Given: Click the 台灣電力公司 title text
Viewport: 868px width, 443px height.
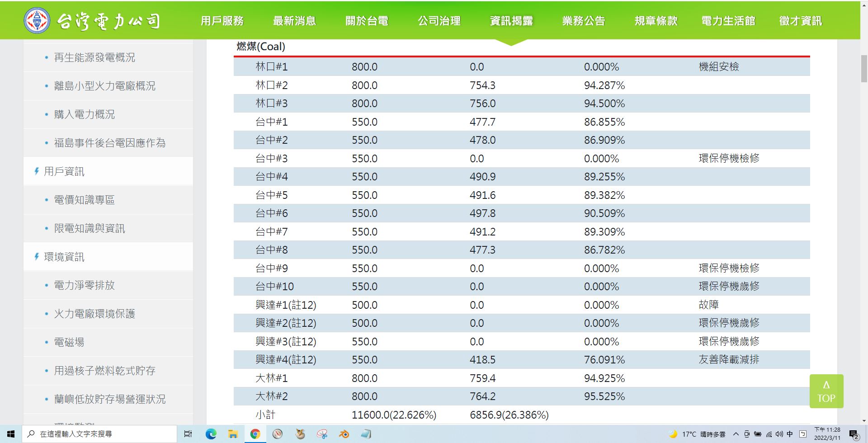Looking at the screenshot, I should click(108, 21).
